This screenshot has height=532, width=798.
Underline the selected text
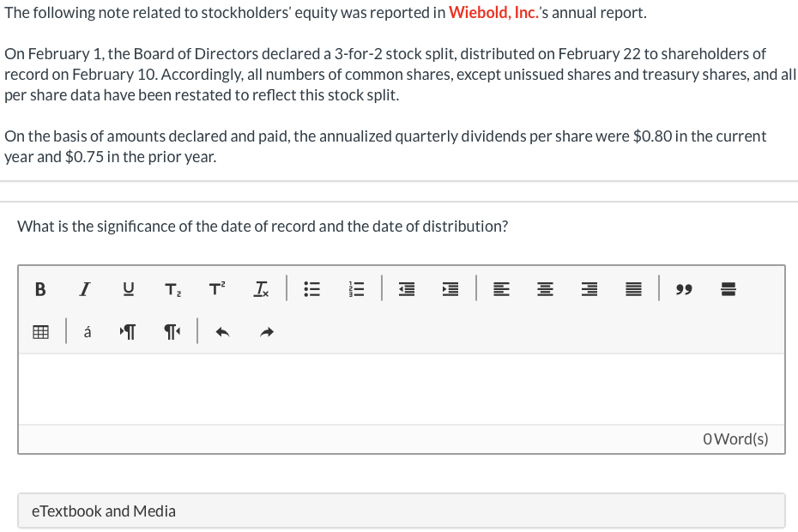click(x=129, y=289)
